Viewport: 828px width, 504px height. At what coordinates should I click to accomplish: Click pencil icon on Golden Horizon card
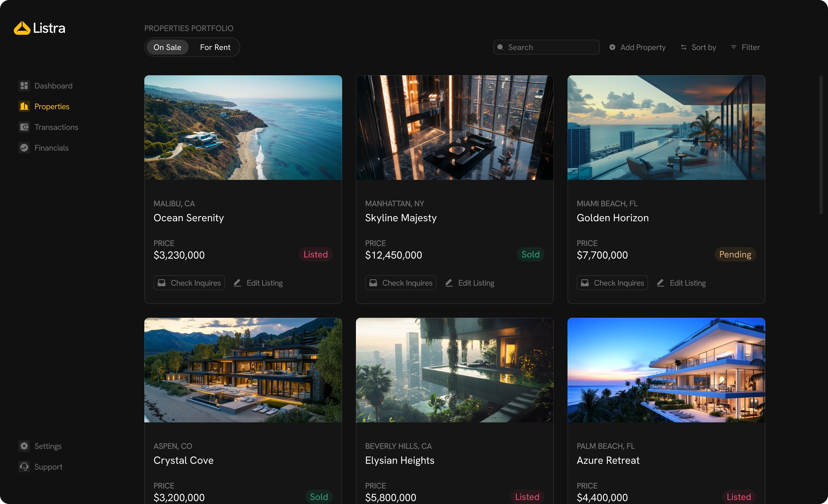[x=660, y=283]
